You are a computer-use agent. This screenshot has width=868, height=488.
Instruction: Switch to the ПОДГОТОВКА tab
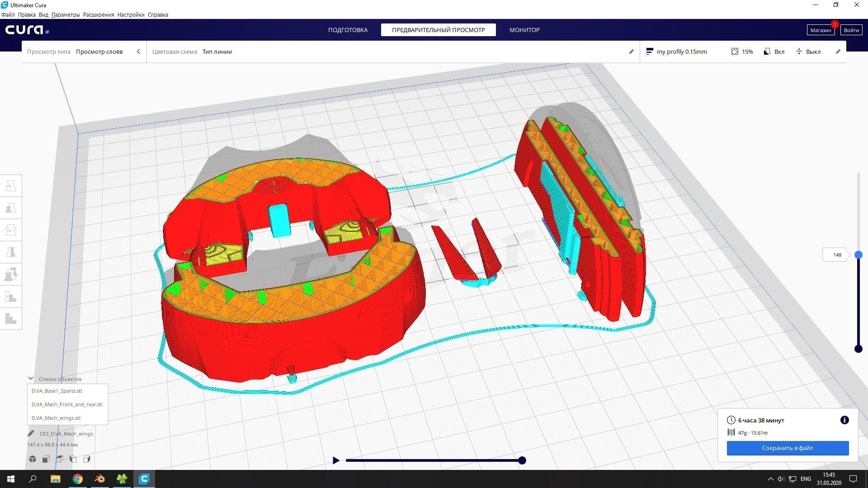click(348, 30)
